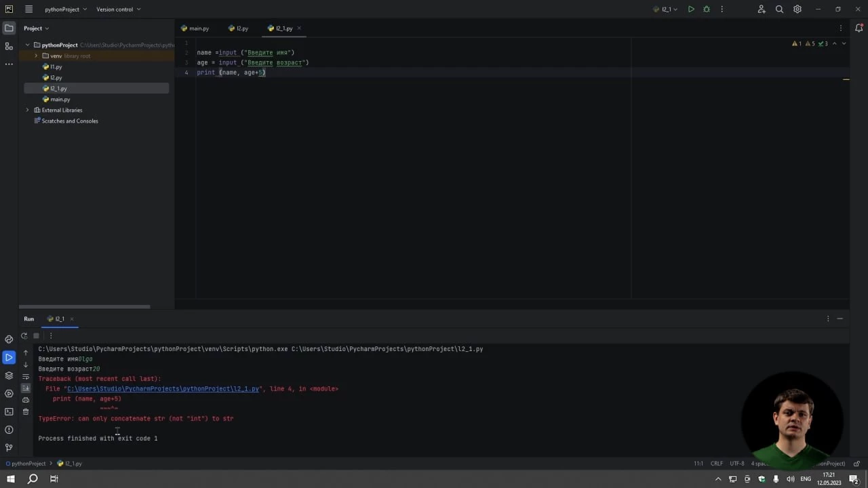Open the Structure tool window icon
The image size is (868, 488).
9,46
